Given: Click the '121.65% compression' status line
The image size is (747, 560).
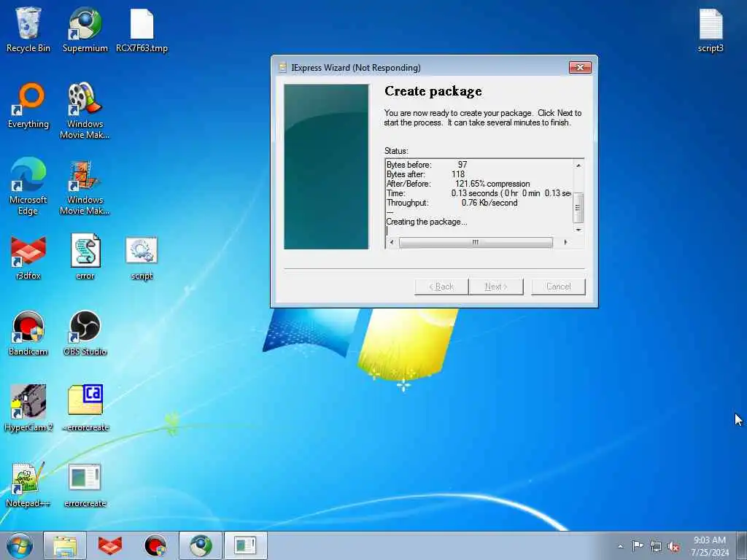Looking at the screenshot, I should [492, 184].
